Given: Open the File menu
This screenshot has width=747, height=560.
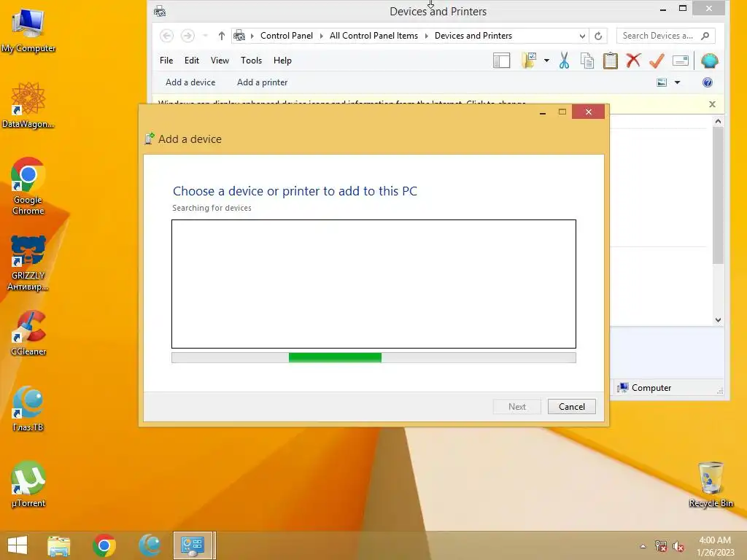Looking at the screenshot, I should click(x=166, y=61).
